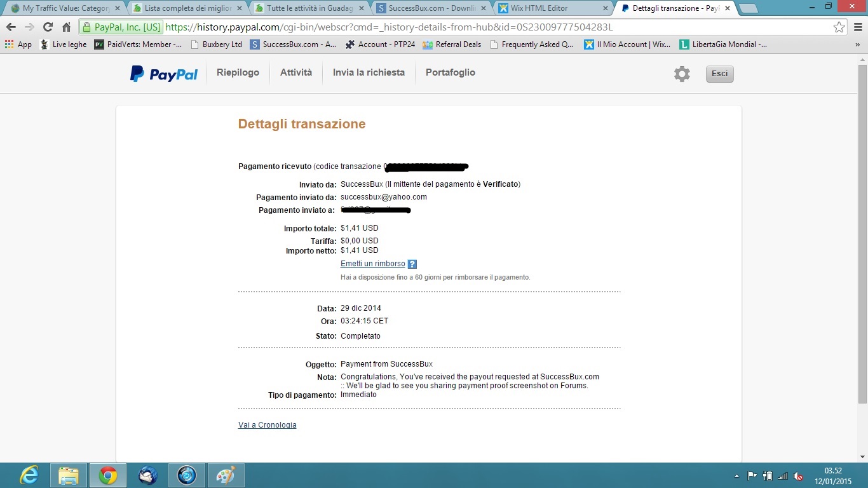This screenshot has width=868, height=488.
Task: Click the PayPal logo
Action: tap(164, 74)
